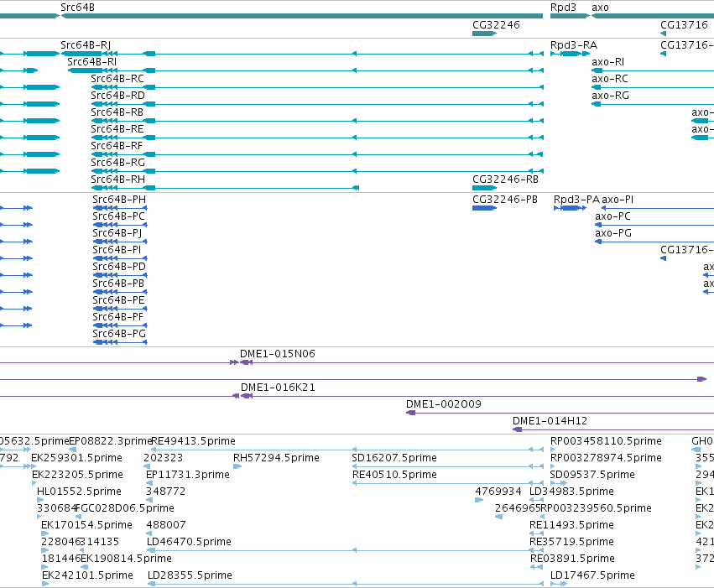
Task: Select transcript Src64B-RI
Action: tap(305, 70)
